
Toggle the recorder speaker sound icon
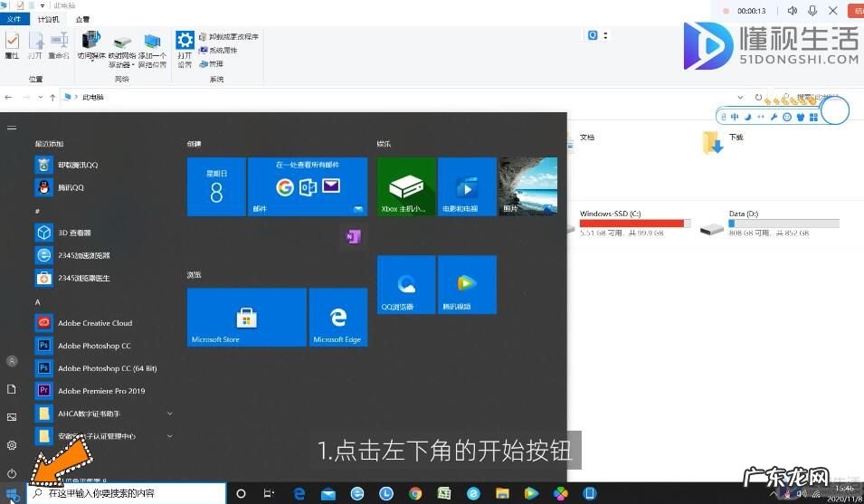tap(793, 11)
